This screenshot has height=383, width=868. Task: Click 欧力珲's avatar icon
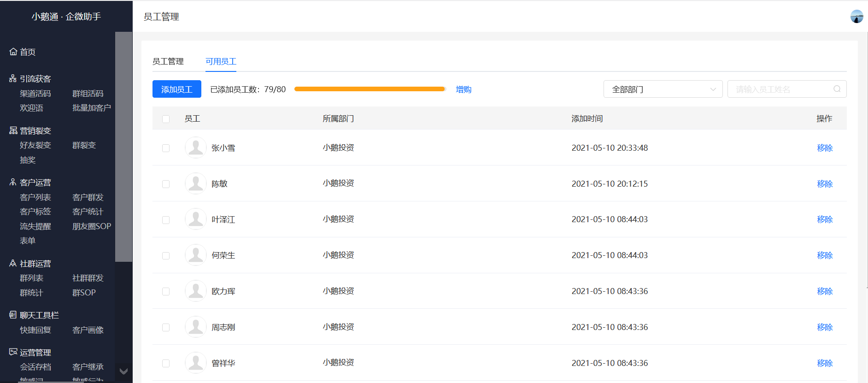click(x=196, y=291)
